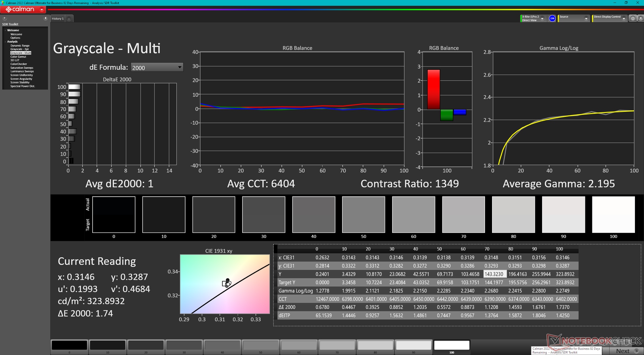Click the blue 239 meter indicator circle
This screenshot has width=644, height=355.
[x=552, y=18]
